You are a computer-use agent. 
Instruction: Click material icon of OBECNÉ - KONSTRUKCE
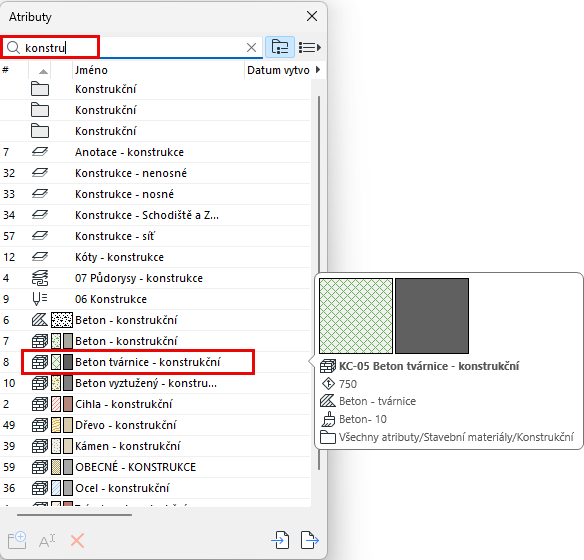click(x=40, y=467)
